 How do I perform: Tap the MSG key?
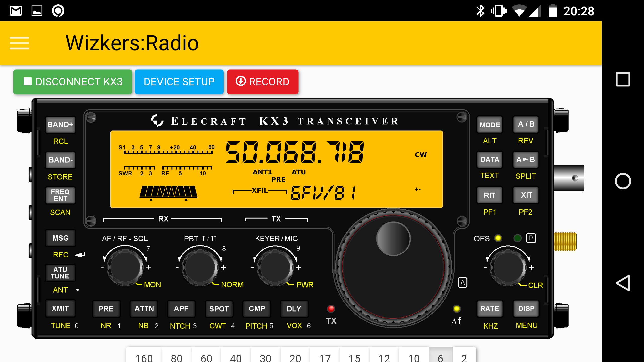pyautogui.click(x=60, y=238)
